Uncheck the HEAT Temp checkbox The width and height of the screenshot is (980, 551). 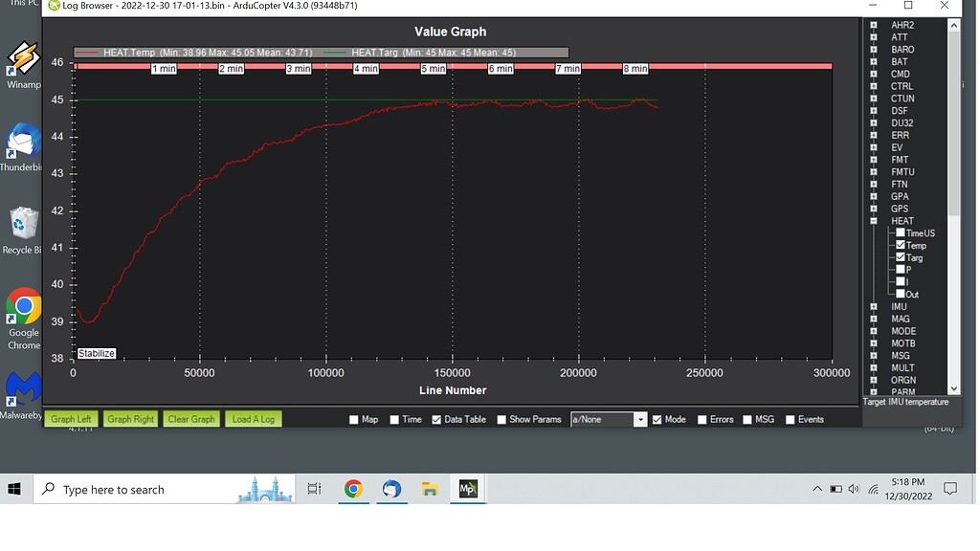[x=901, y=246]
